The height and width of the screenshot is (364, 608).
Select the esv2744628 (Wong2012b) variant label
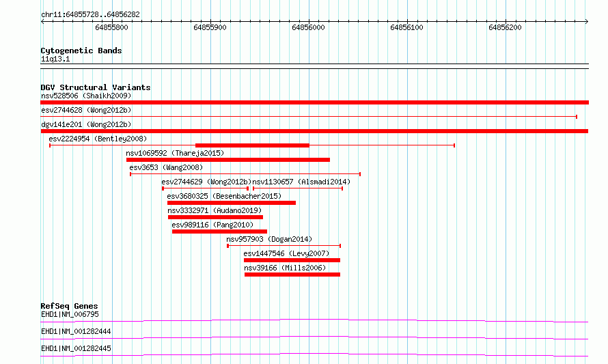click(x=86, y=110)
